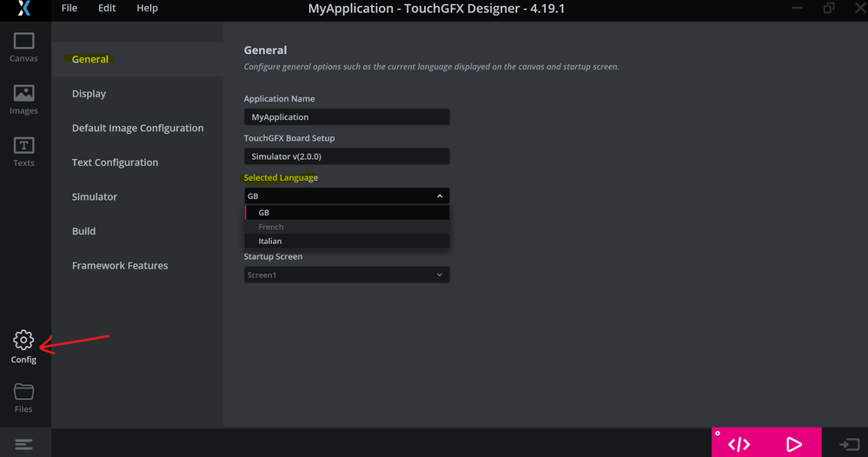Open Default Image Configuration settings
Image resolution: width=868 pixels, height=457 pixels.
click(x=137, y=128)
